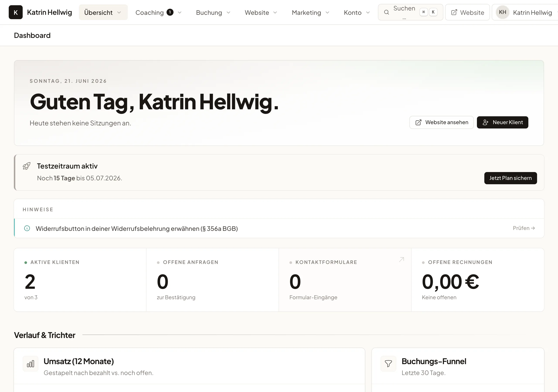Click the chevron beside Coaching
The width and height of the screenshot is (558, 392).
180,12
